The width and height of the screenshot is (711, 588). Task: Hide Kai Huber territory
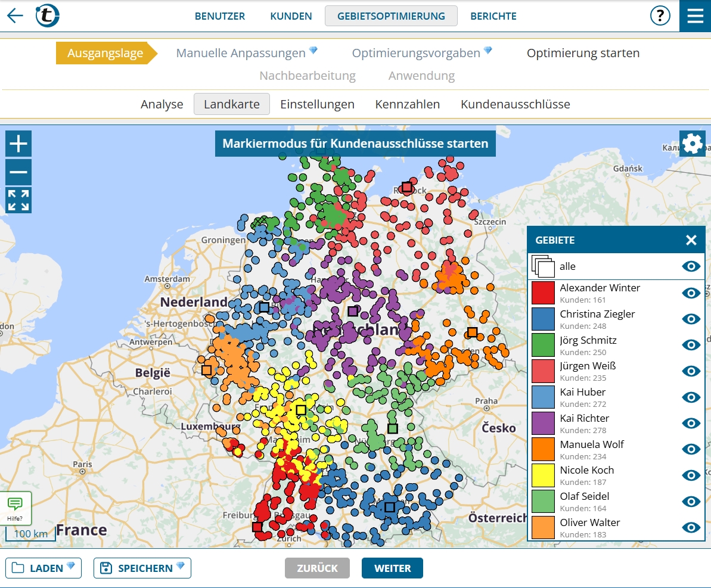pos(691,397)
